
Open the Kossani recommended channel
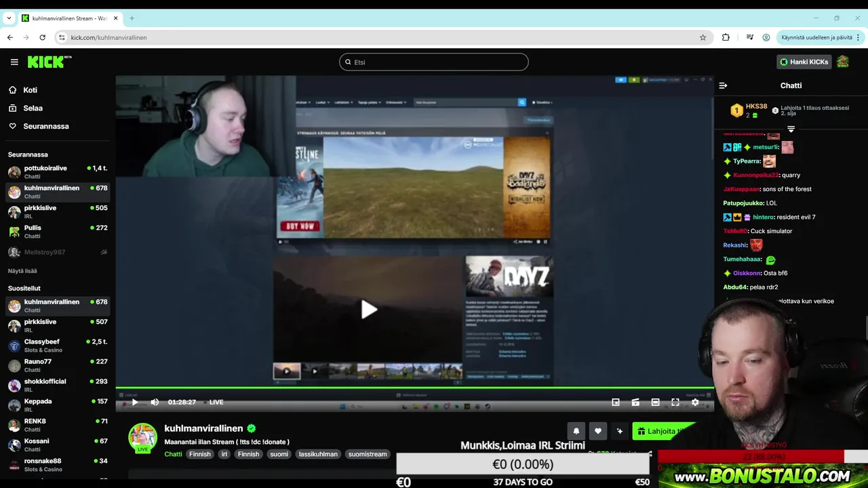(x=58, y=445)
